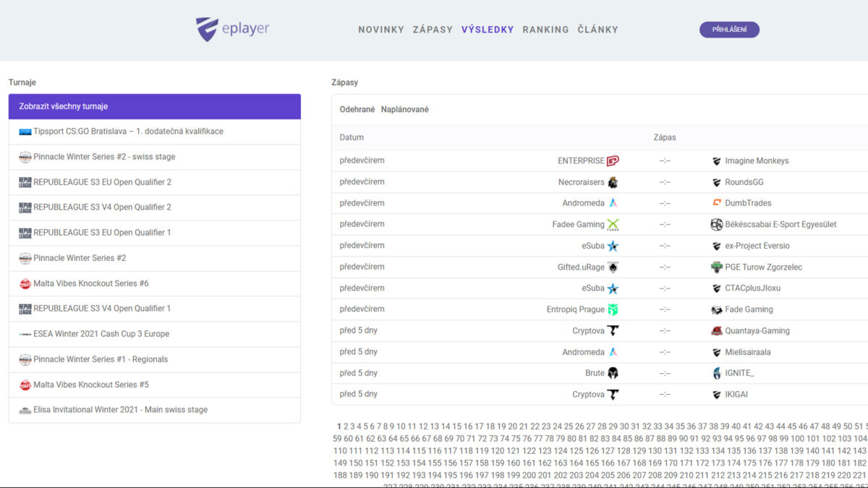Click score of Brute vs IGNITE_ match
The width and height of the screenshot is (868, 488).
point(665,374)
